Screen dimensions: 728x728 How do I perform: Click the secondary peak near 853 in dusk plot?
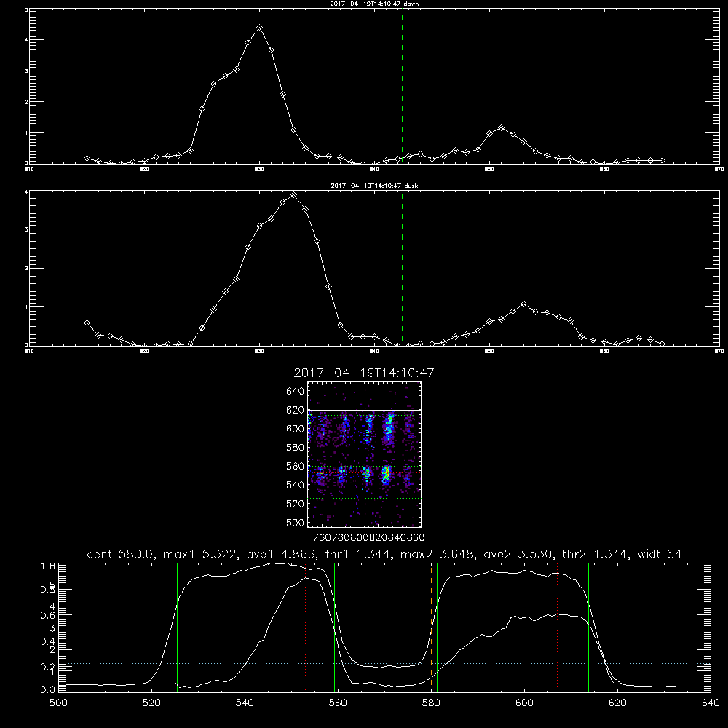click(x=523, y=304)
